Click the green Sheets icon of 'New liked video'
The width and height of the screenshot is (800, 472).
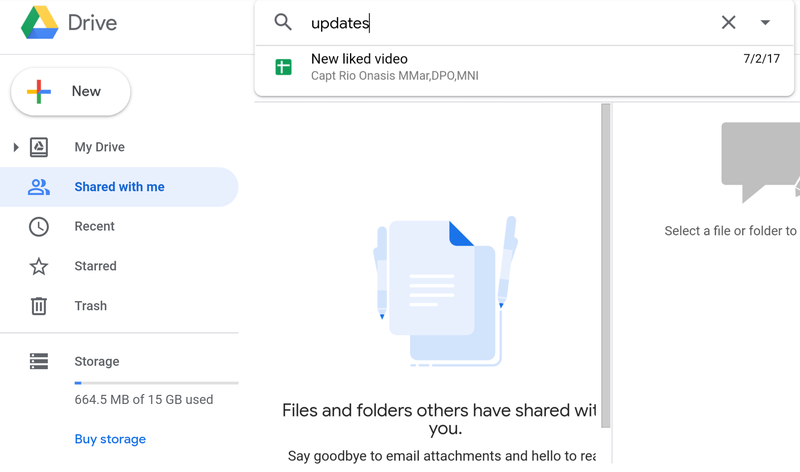pos(283,67)
